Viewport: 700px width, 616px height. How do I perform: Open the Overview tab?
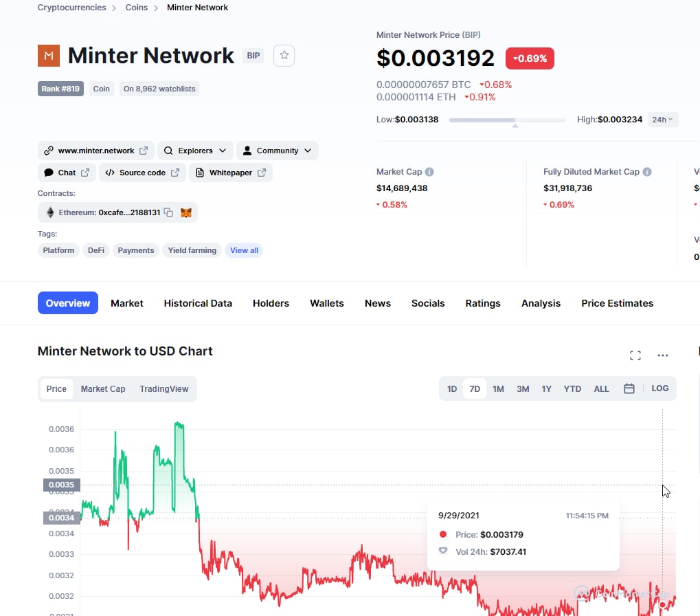pyautogui.click(x=68, y=303)
